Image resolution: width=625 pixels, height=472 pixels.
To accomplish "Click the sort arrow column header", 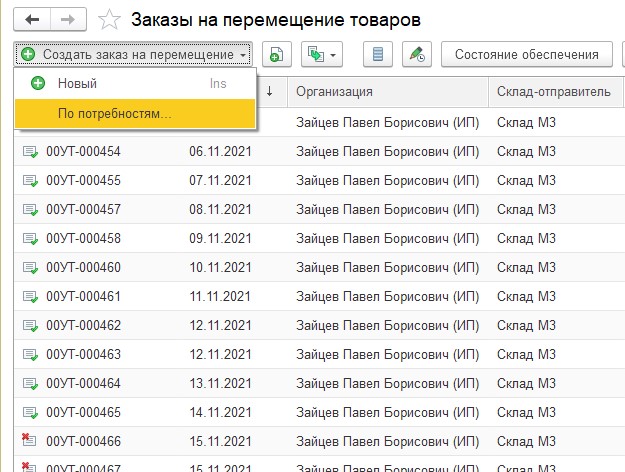I will [270, 92].
